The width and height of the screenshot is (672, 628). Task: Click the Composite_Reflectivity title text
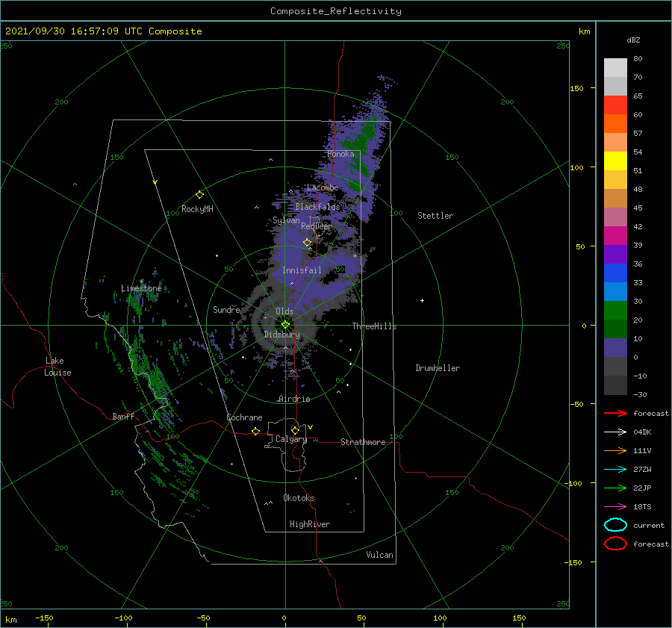[336, 11]
